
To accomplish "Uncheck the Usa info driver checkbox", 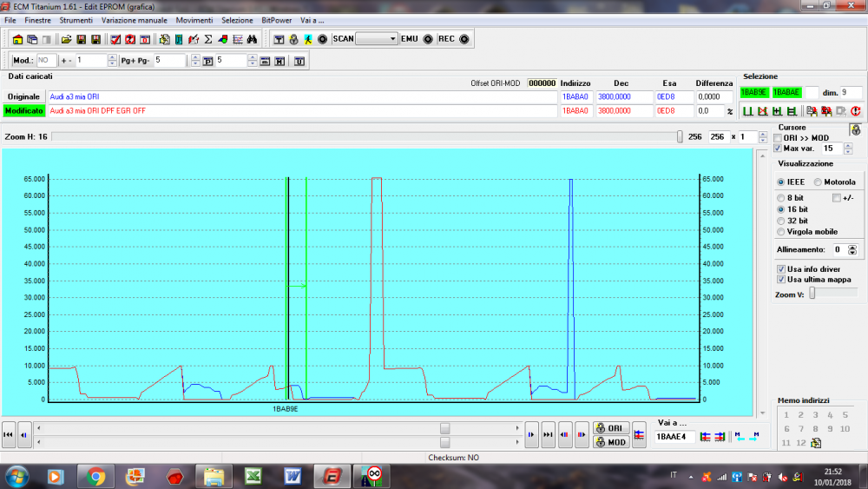I will click(781, 269).
